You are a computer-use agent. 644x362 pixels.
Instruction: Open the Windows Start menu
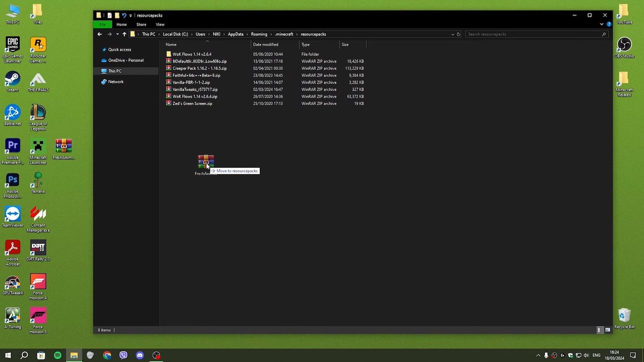tap(8, 355)
